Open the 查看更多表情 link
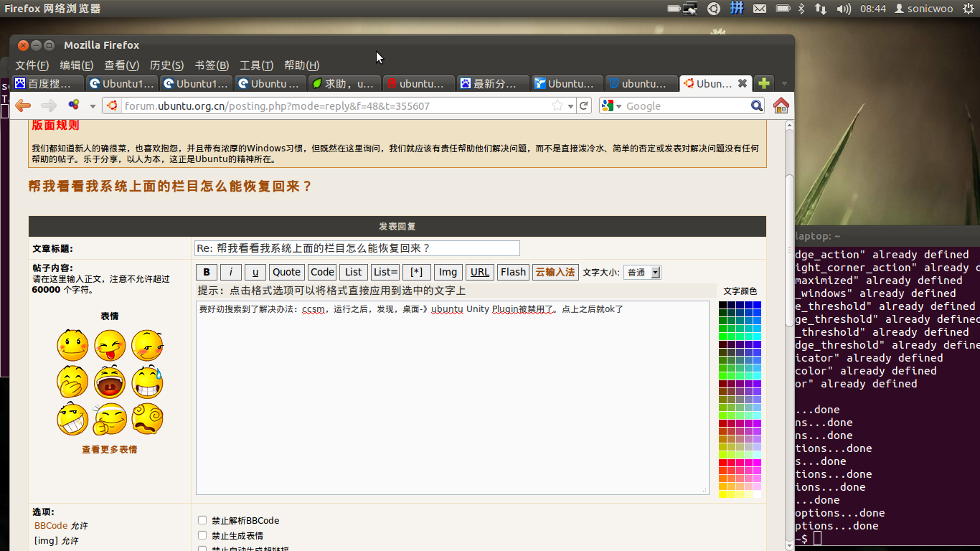980x551 pixels. click(x=109, y=450)
